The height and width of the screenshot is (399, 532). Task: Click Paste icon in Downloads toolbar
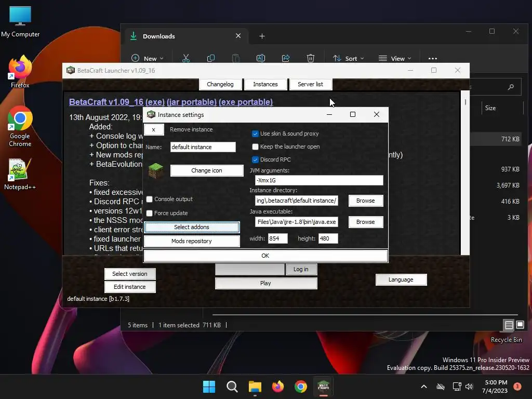point(235,58)
